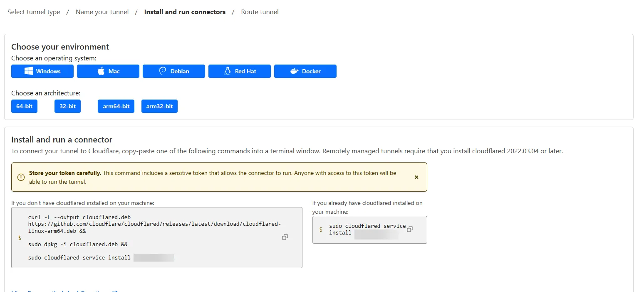This screenshot has width=644, height=292.
Task: Copy the full curl install command
Action: click(285, 237)
